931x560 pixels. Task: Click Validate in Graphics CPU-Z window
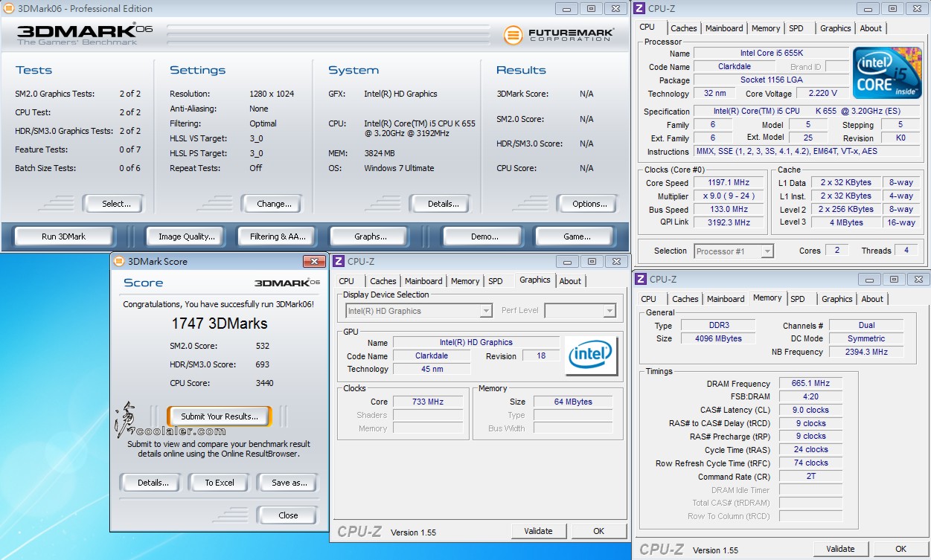click(538, 531)
